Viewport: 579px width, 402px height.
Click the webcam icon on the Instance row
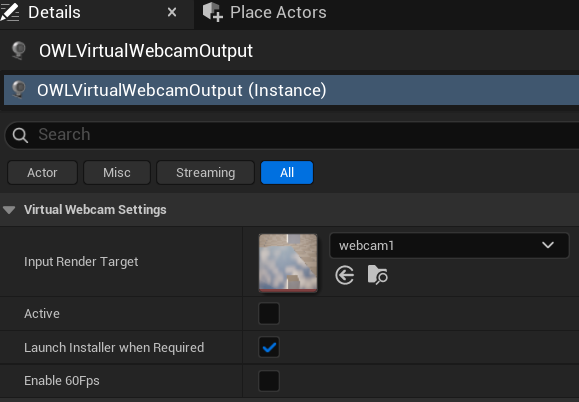point(18,90)
